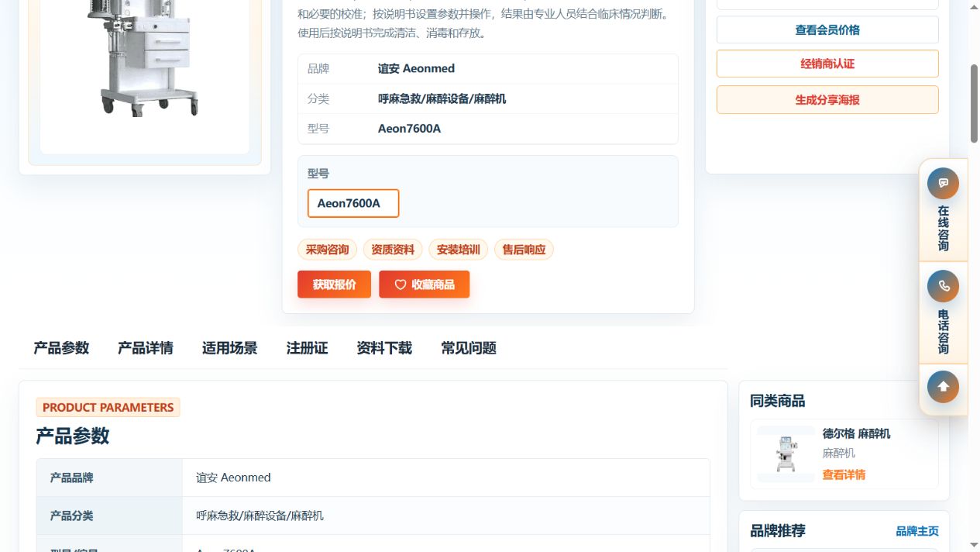Image resolution: width=980 pixels, height=552 pixels.
Task: Click the page vertical scrollbar
Action: click(x=975, y=104)
